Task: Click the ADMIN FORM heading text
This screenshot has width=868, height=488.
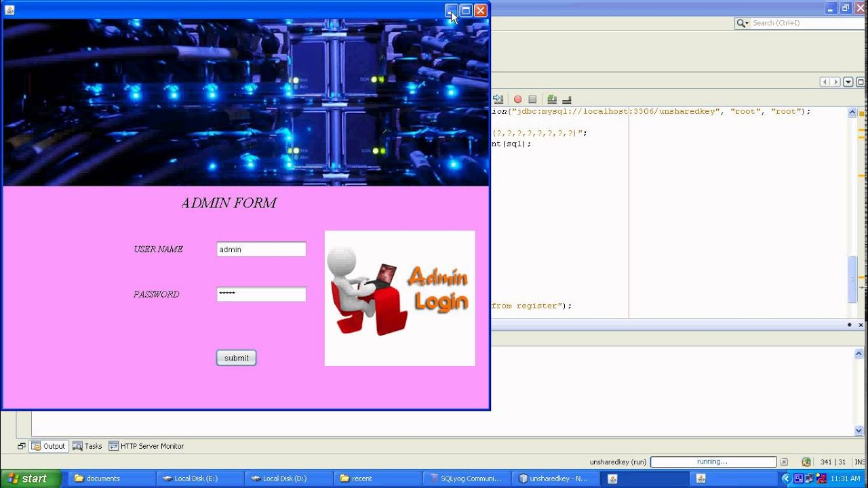Action: [229, 203]
